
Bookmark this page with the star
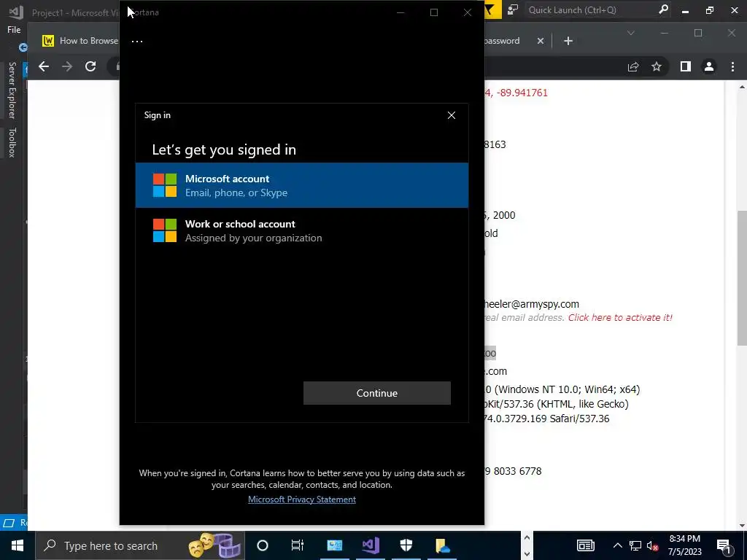[657, 66]
